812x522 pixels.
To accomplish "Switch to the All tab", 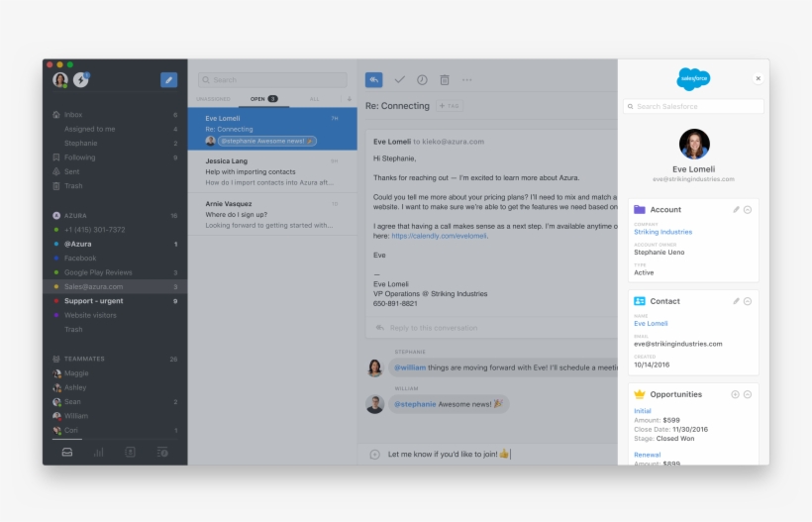I will [x=314, y=99].
